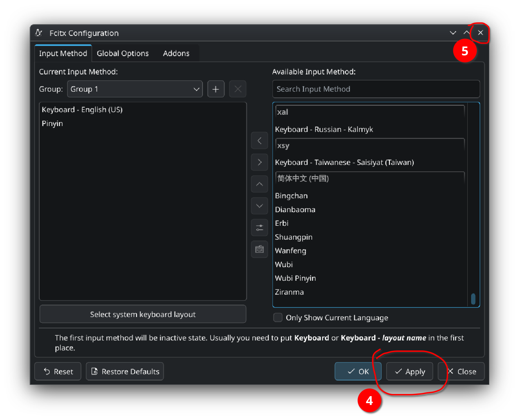Click the keyboard layout icon button

point(259,250)
